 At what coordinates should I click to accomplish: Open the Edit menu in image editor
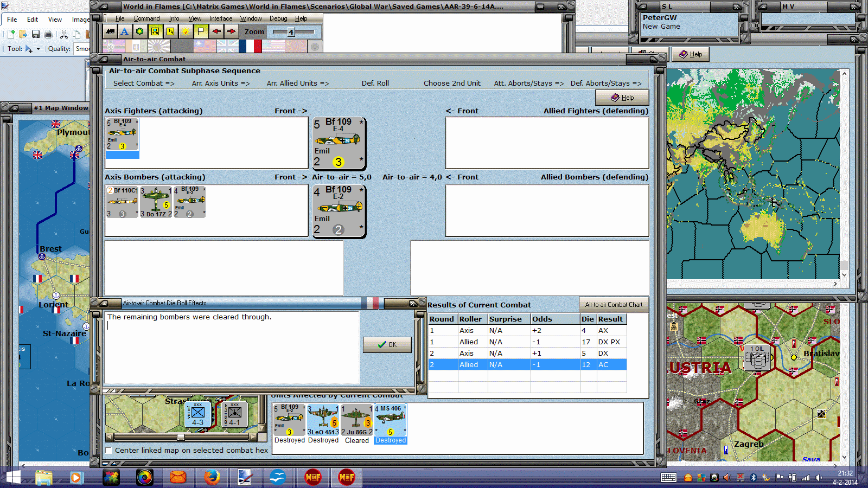coord(33,20)
